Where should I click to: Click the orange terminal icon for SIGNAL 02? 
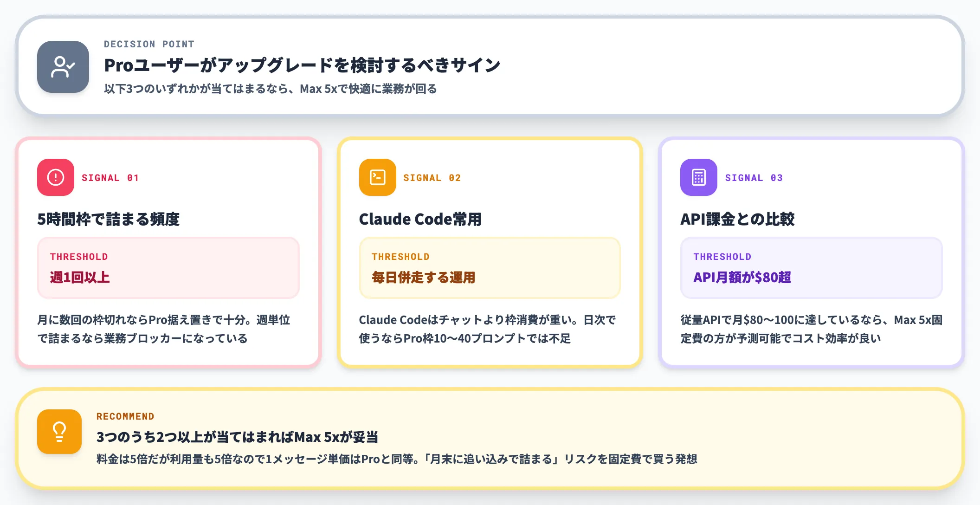[x=377, y=177]
